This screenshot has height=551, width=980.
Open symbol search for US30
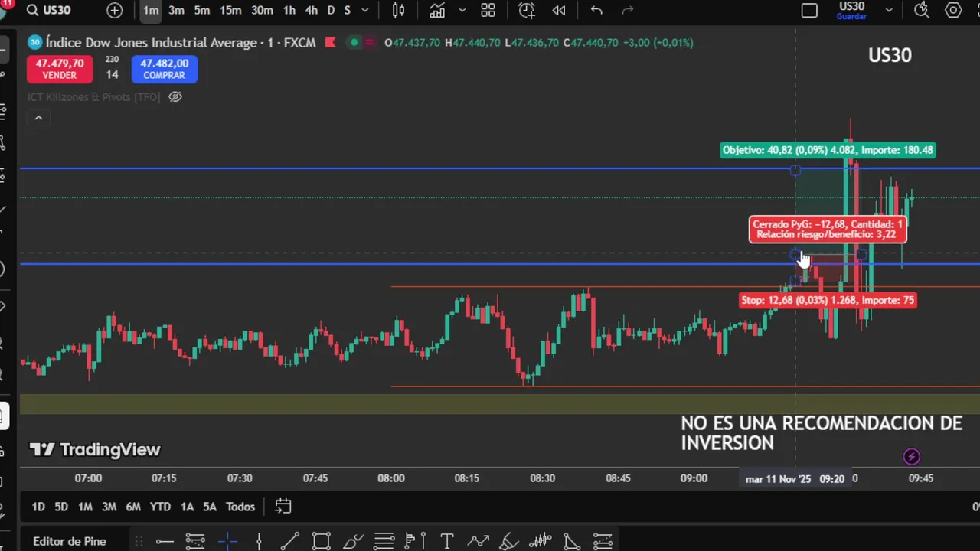(49, 10)
